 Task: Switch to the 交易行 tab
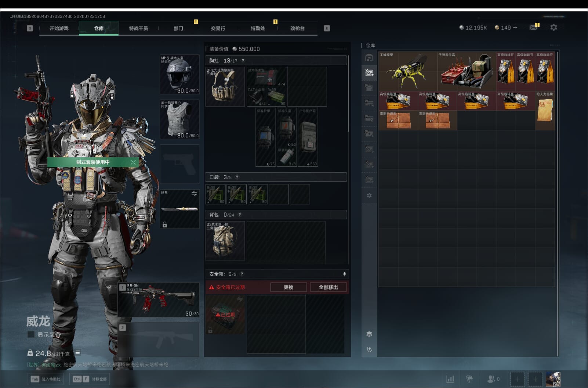click(218, 28)
